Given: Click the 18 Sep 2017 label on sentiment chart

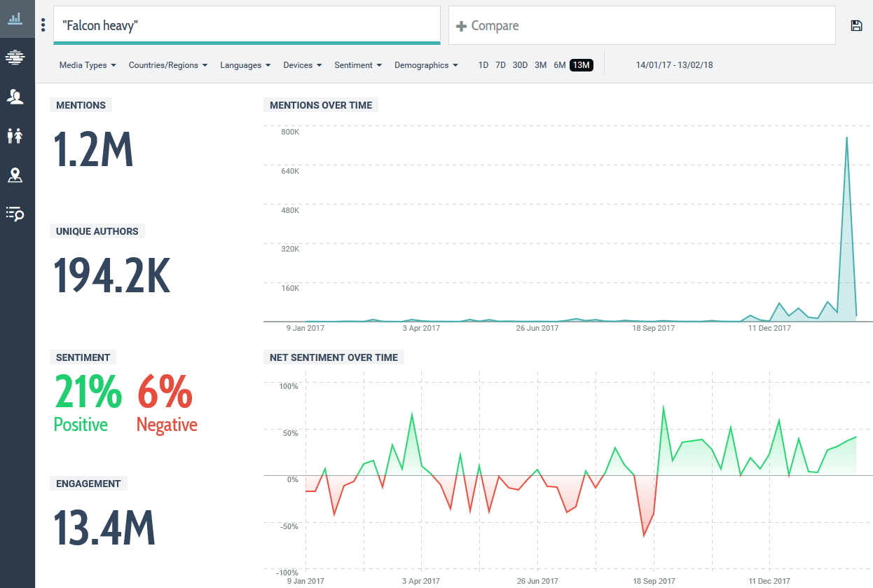Looking at the screenshot, I should pos(654,581).
